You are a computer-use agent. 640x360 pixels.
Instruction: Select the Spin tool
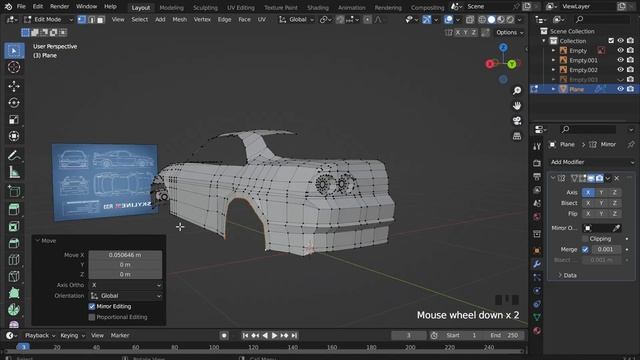(14, 310)
